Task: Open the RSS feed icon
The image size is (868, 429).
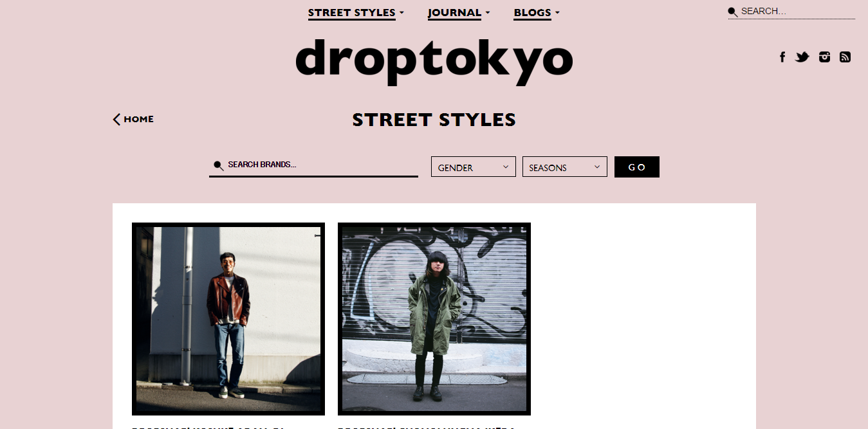Action: point(845,57)
